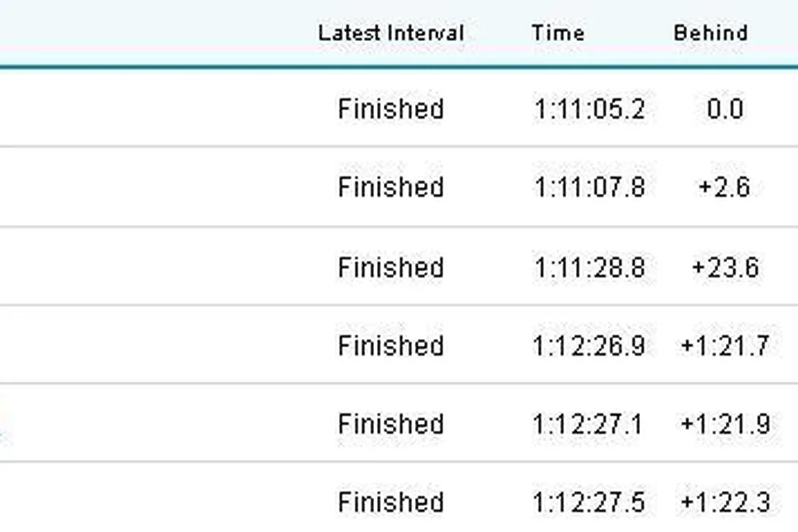798x532 pixels.
Task: Click the Latest Interval column header
Action: click(391, 33)
